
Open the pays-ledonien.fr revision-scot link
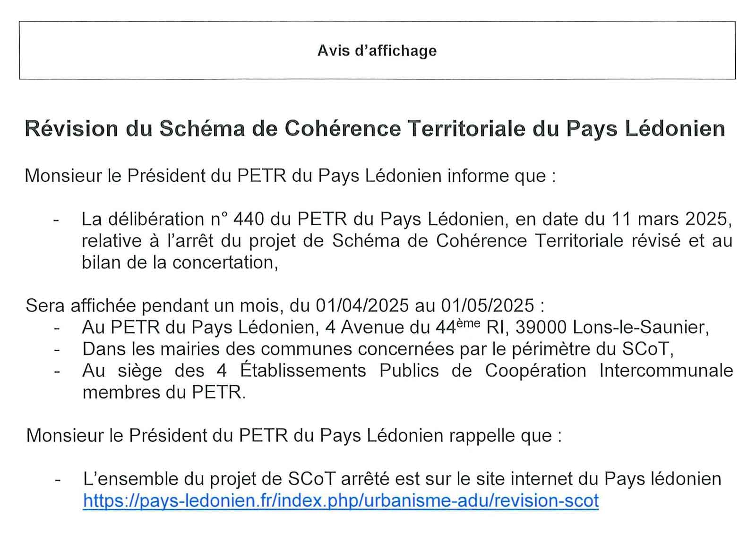(340, 500)
